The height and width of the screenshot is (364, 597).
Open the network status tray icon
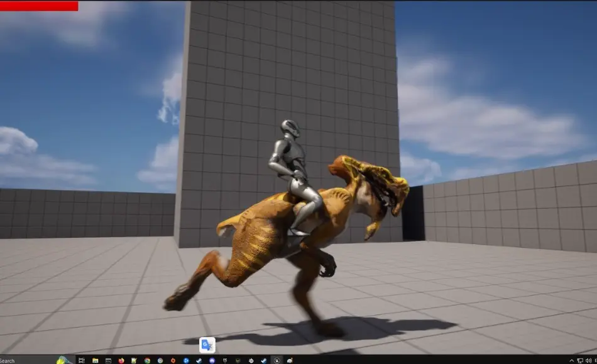click(x=580, y=361)
